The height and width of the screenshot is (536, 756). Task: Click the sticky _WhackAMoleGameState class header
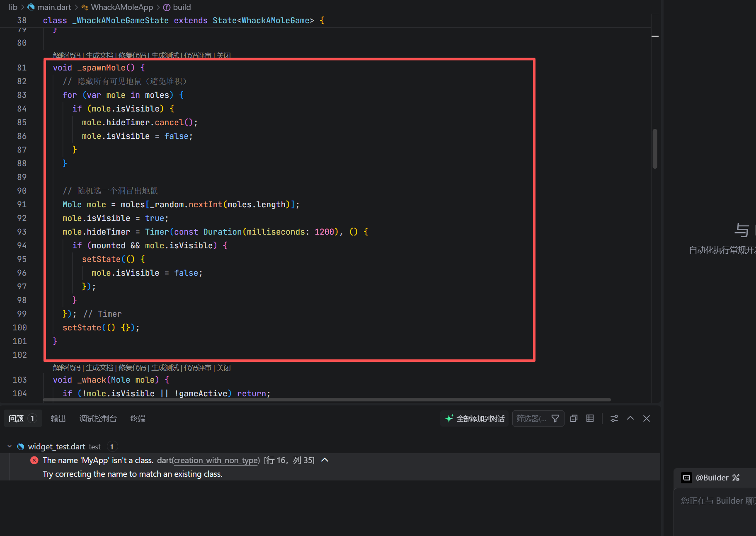(184, 20)
